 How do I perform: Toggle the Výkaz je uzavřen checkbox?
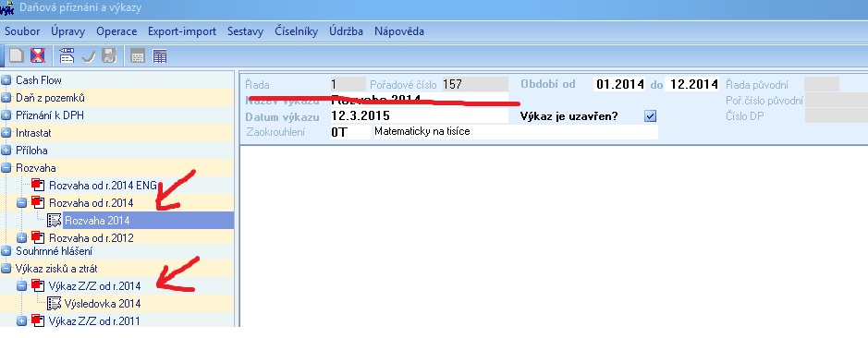(x=651, y=116)
